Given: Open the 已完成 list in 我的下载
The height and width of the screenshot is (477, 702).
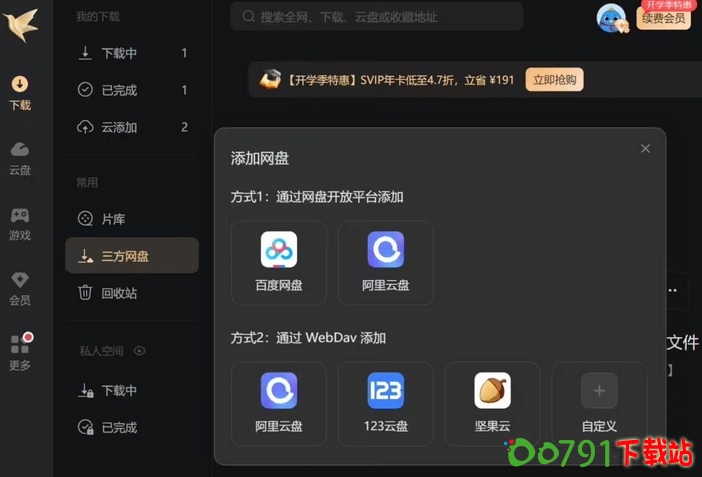Looking at the screenshot, I should 132,90.
